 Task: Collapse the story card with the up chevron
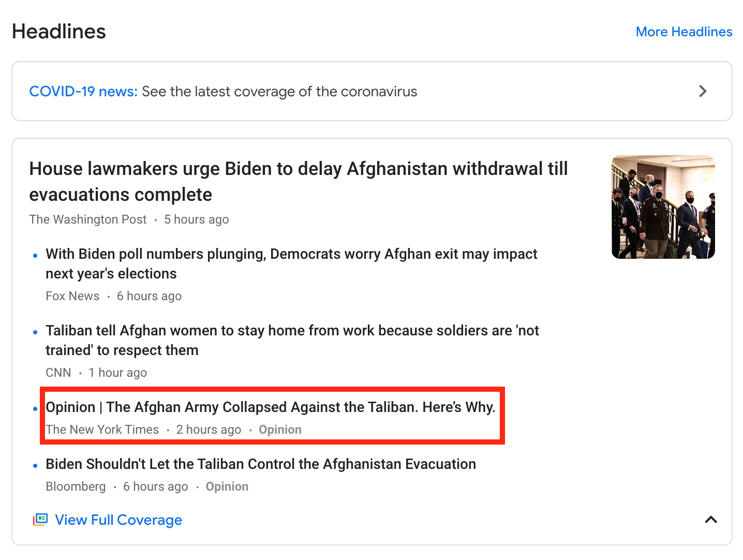[711, 519]
